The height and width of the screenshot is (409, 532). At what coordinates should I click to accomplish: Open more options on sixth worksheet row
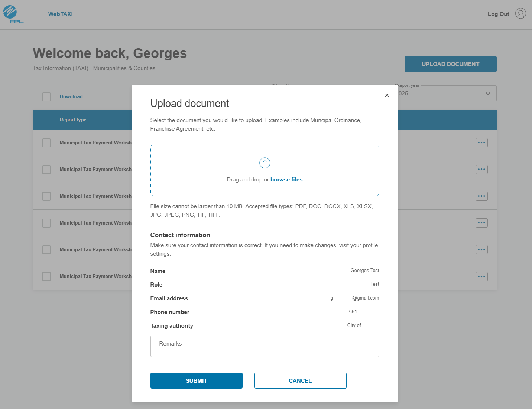coord(481,277)
